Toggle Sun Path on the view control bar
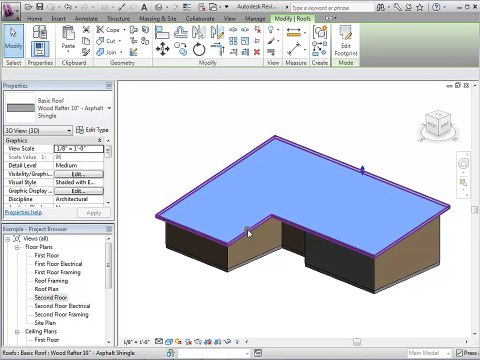Image resolution: width=480 pixels, height=360 pixels. point(179,342)
